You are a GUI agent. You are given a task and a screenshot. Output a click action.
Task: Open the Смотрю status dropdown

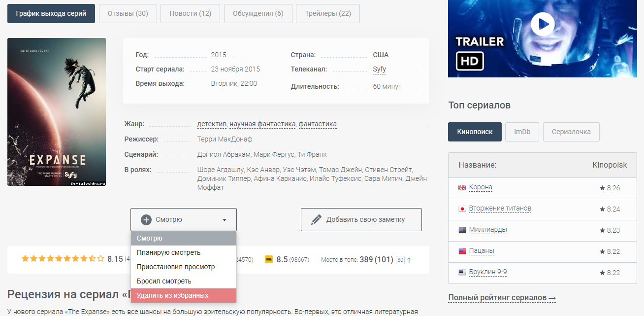point(184,220)
